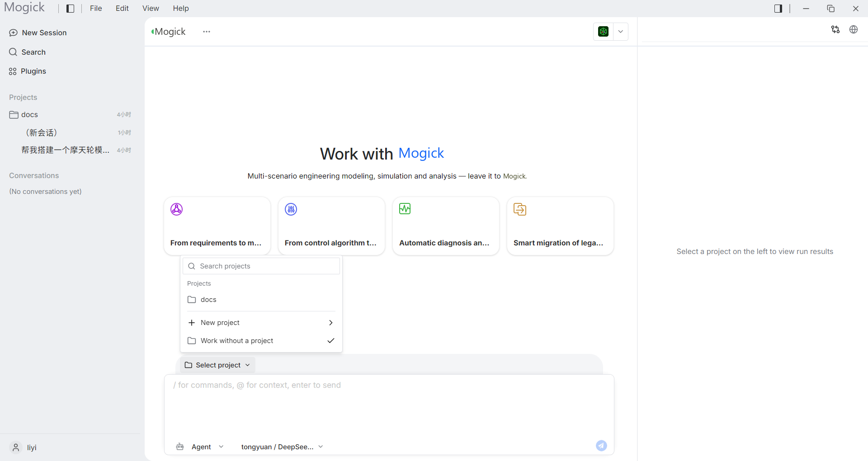
Task: Click the New Session chat icon
Action: tap(14, 33)
